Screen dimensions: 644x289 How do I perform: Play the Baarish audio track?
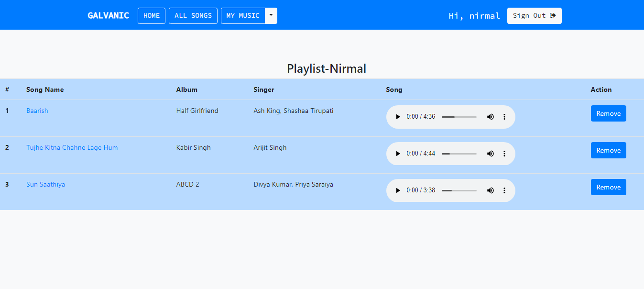(x=398, y=117)
